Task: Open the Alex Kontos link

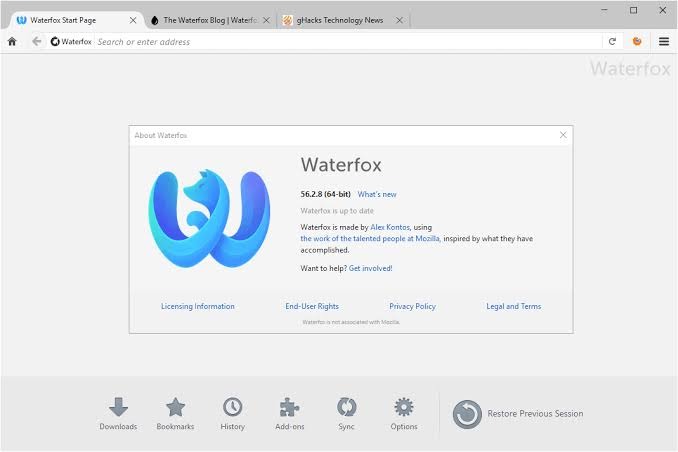Action: click(390, 227)
